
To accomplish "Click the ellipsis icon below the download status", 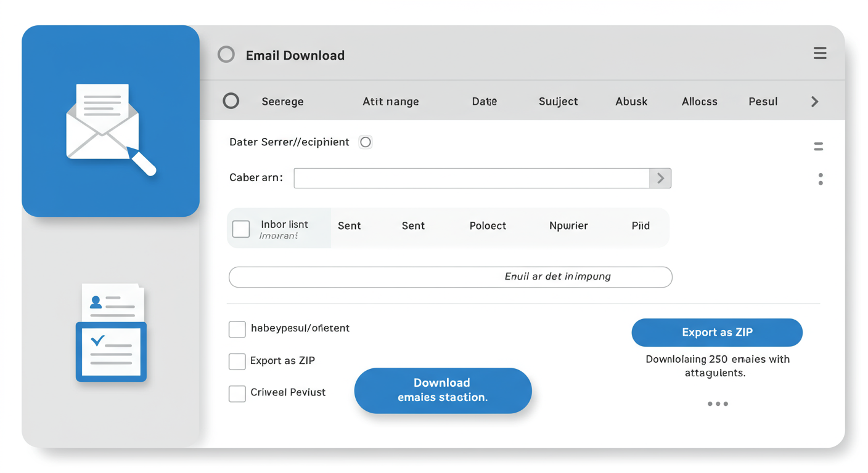I will (x=718, y=404).
